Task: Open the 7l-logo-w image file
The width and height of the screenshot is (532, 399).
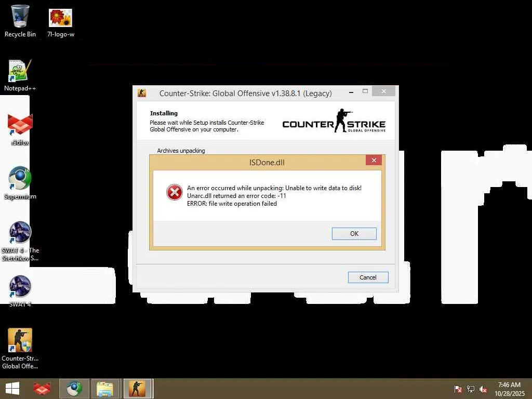Action: (x=60, y=22)
